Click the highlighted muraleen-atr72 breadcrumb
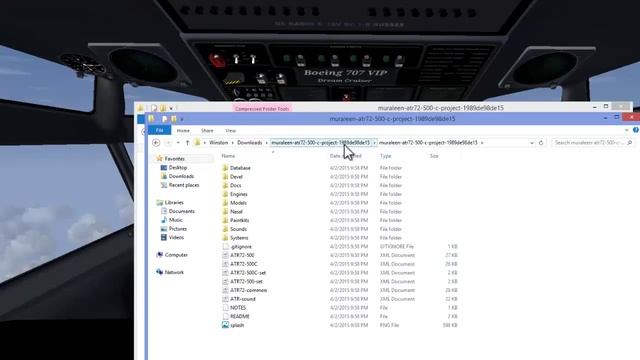This screenshot has width=640, height=360. point(321,143)
